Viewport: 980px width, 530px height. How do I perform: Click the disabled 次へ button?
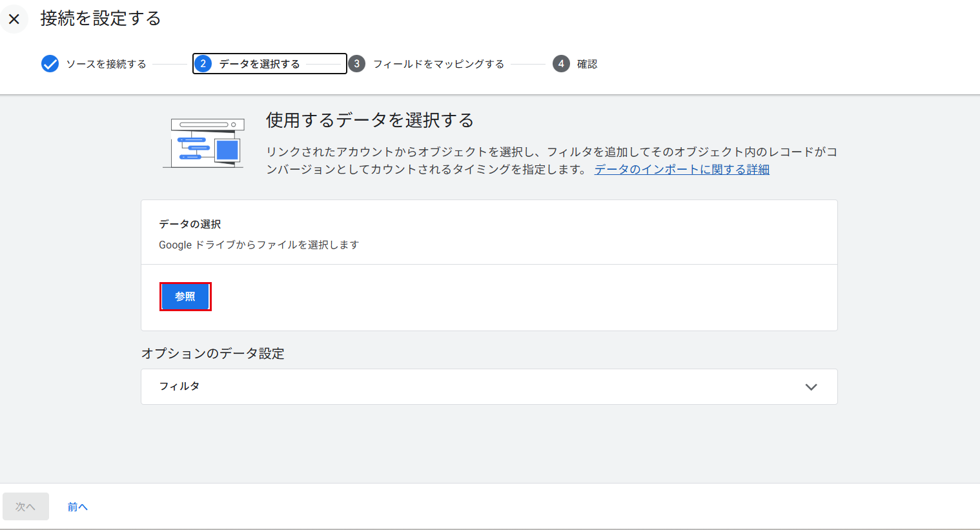point(26,507)
